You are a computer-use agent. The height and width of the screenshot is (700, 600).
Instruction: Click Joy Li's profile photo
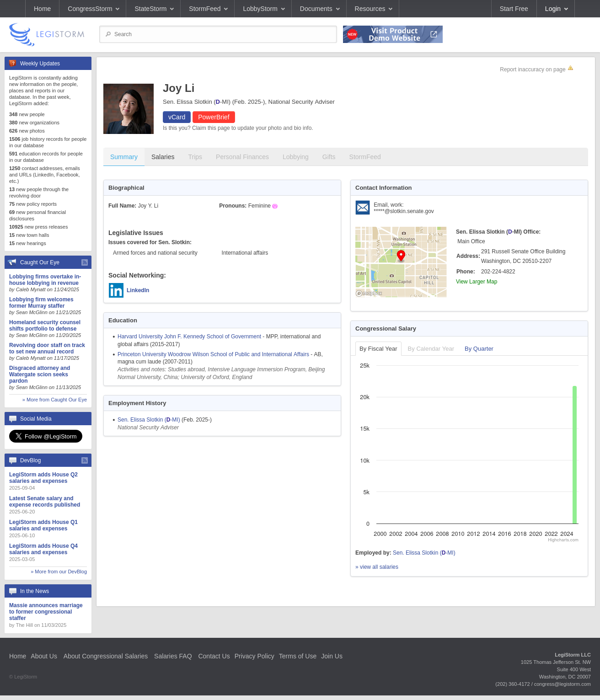pyautogui.click(x=129, y=109)
